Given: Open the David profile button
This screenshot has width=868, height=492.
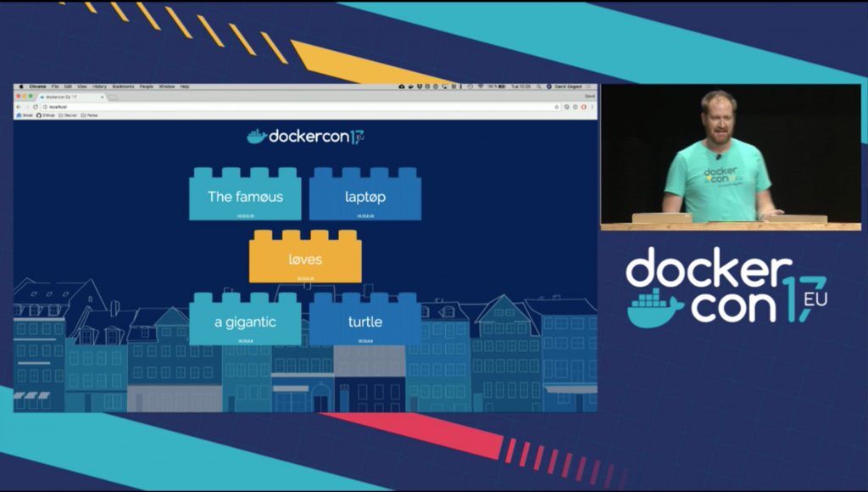Looking at the screenshot, I should pyautogui.click(x=590, y=97).
